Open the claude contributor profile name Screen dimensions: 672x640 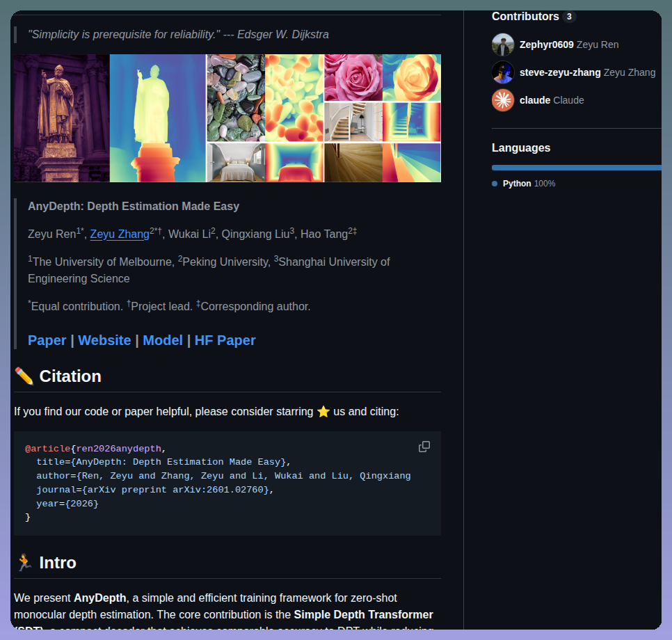coord(534,100)
